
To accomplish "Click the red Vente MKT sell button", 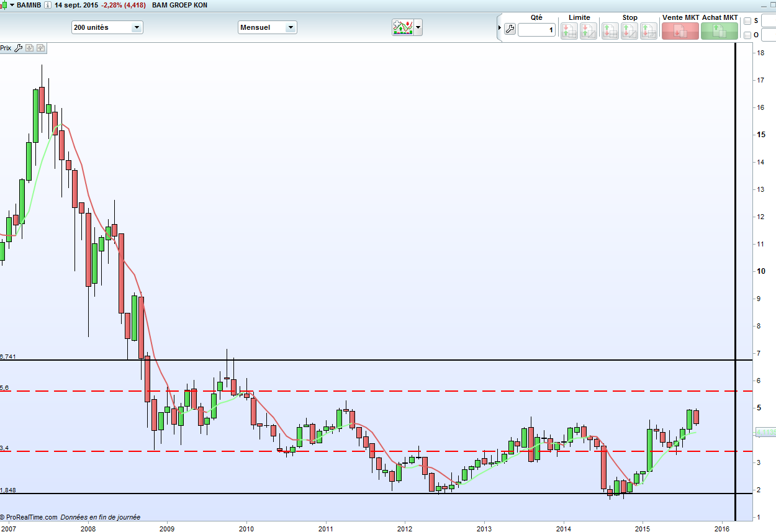I will [680, 31].
